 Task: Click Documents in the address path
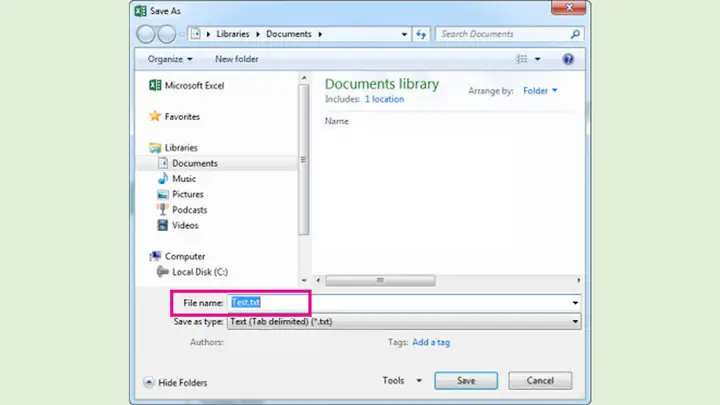(x=289, y=34)
